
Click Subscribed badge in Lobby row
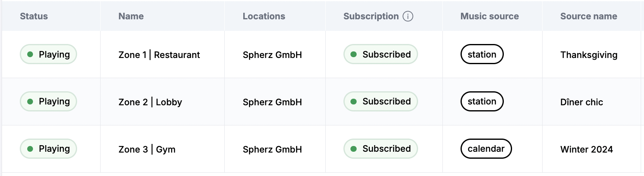[381, 102]
